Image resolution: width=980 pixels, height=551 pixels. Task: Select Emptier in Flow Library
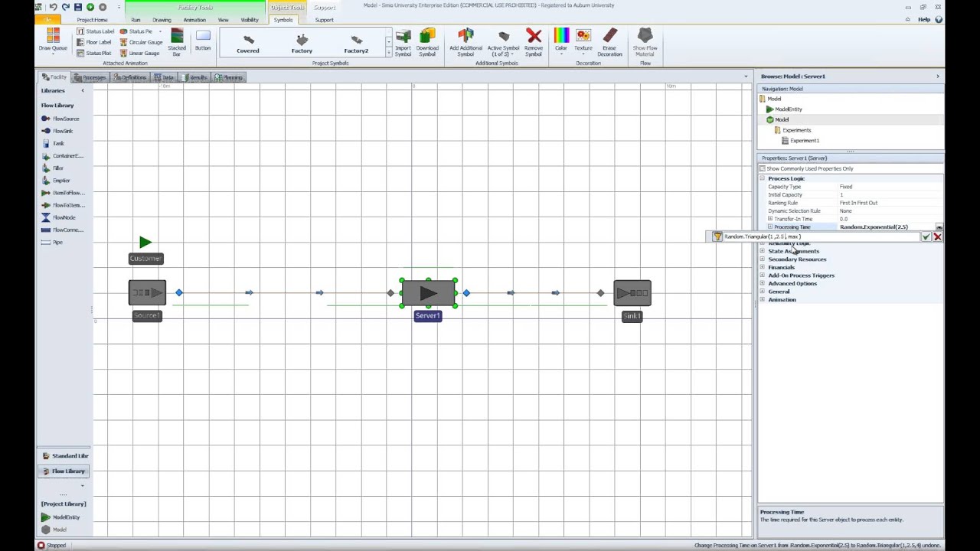[x=56, y=180]
